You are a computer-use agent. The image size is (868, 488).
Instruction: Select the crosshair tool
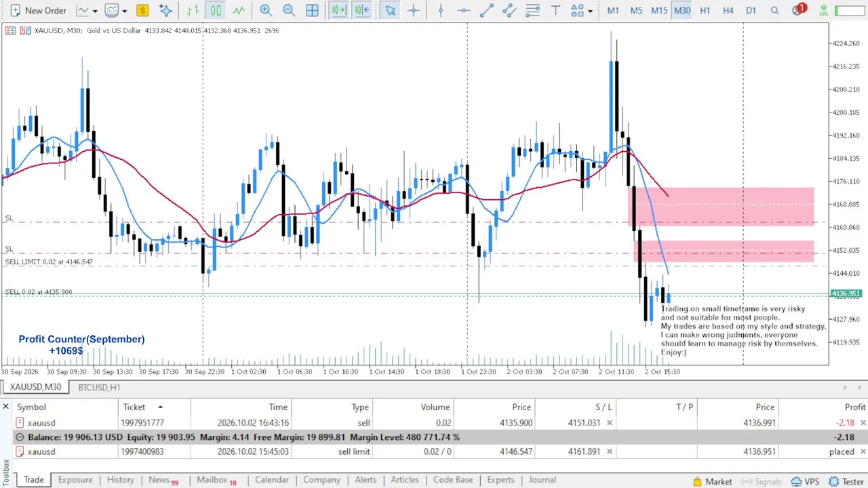(x=413, y=10)
